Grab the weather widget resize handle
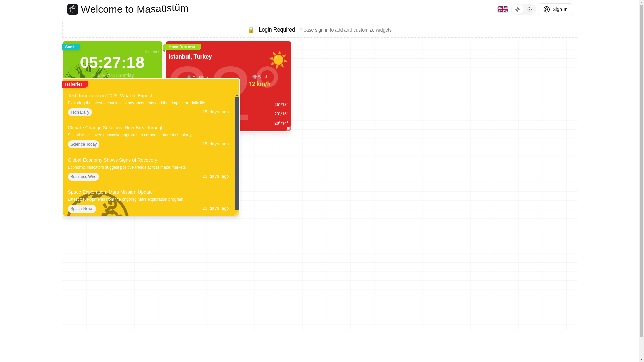644x362 pixels. click(288, 129)
